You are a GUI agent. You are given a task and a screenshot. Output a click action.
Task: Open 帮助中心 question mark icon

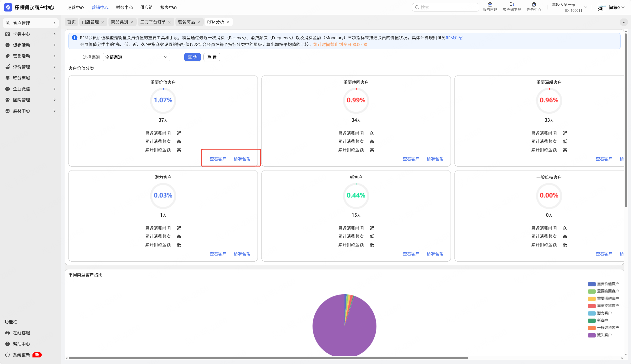7,344
